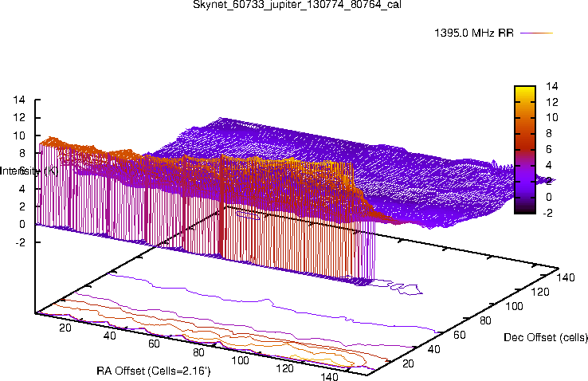
Task: Click the intensity axis tick label 12
Action: [x=19, y=118]
